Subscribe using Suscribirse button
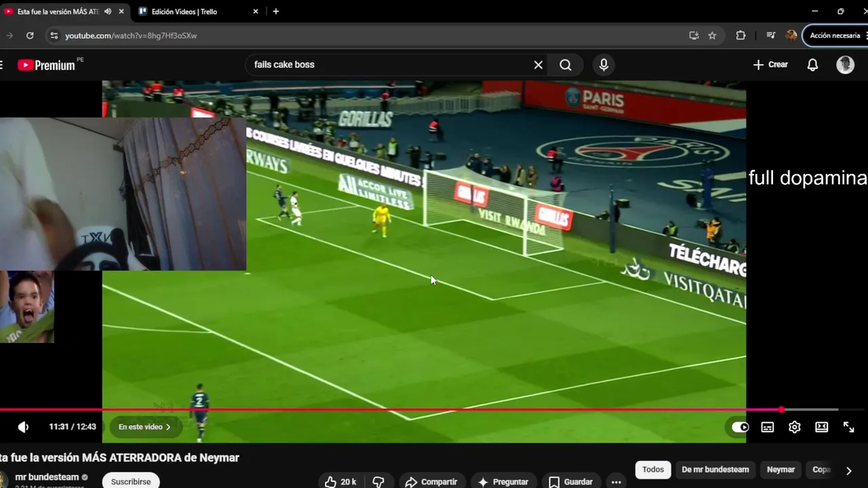 [x=131, y=481]
